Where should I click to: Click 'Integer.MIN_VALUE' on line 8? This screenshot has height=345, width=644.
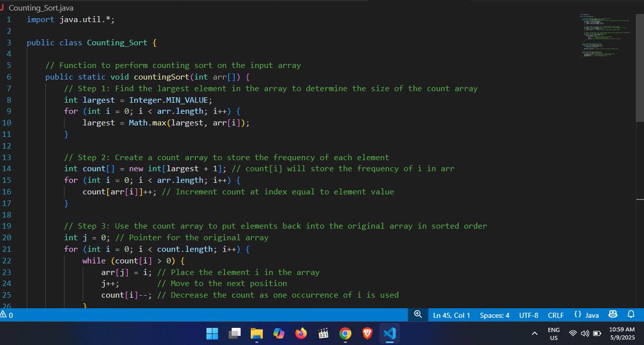(x=169, y=100)
